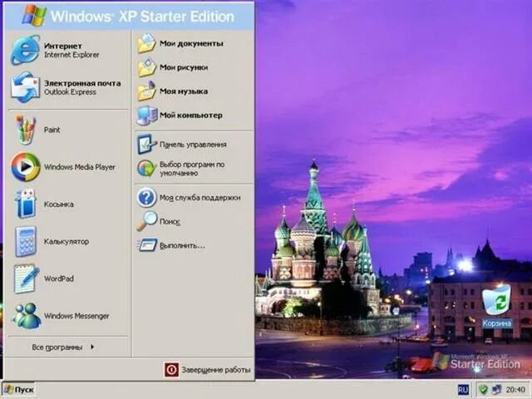Select Мои рисунки label

pyautogui.click(x=184, y=67)
